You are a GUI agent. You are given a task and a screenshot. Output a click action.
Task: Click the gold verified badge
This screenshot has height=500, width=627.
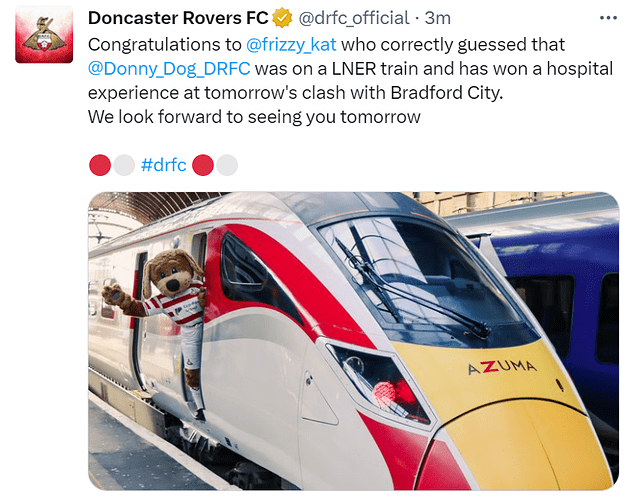pos(282,18)
